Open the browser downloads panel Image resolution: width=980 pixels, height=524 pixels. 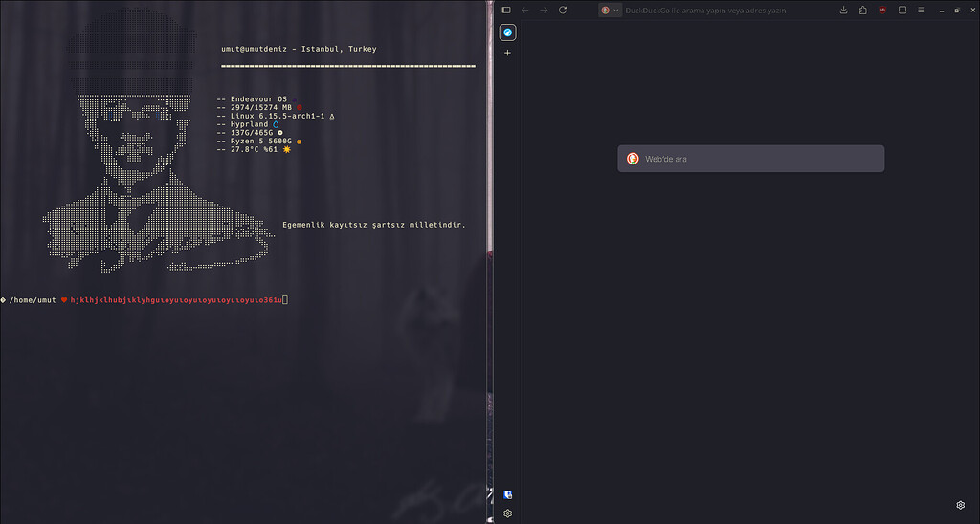click(x=843, y=10)
